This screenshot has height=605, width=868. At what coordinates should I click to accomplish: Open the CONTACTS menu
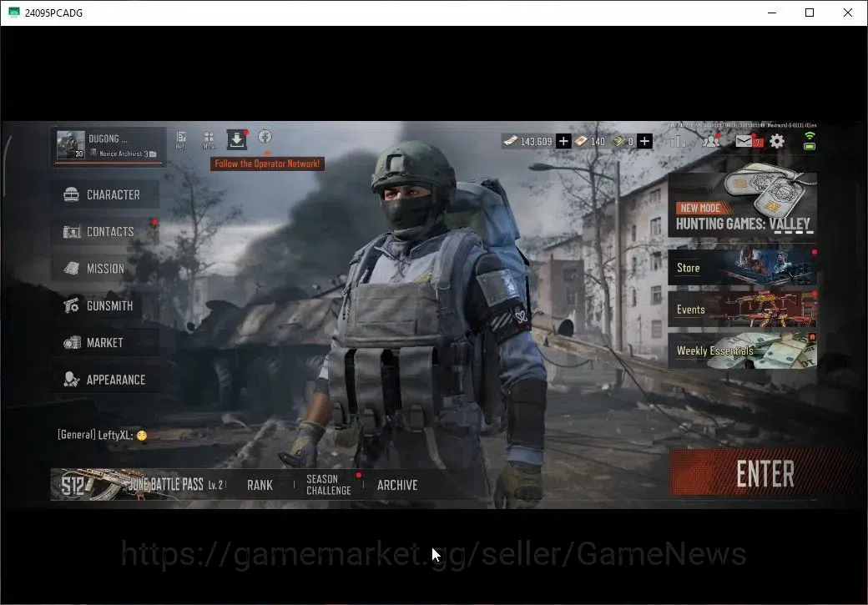pos(105,231)
